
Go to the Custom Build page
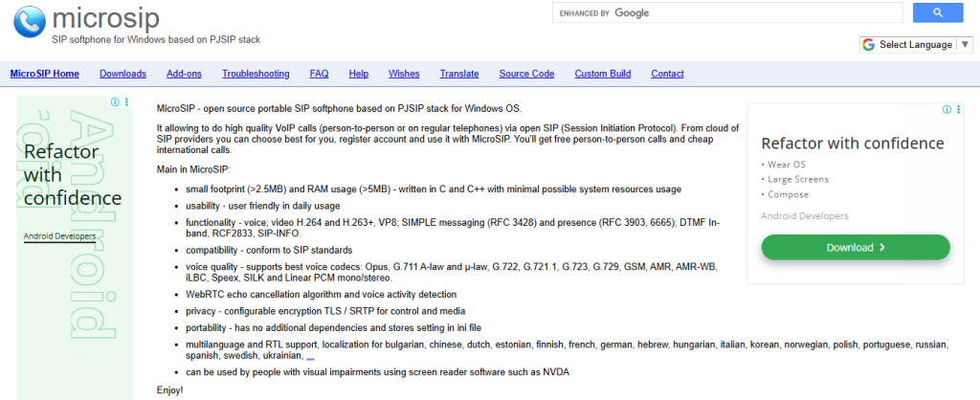click(x=602, y=74)
